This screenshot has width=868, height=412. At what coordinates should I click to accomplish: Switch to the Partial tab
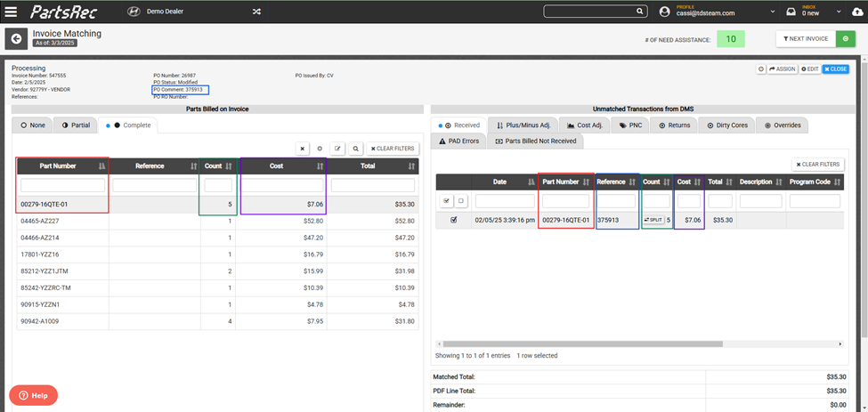coord(76,125)
